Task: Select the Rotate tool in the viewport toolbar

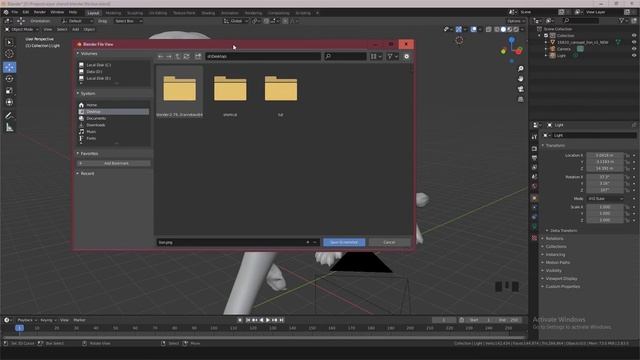Action: tap(9, 79)
